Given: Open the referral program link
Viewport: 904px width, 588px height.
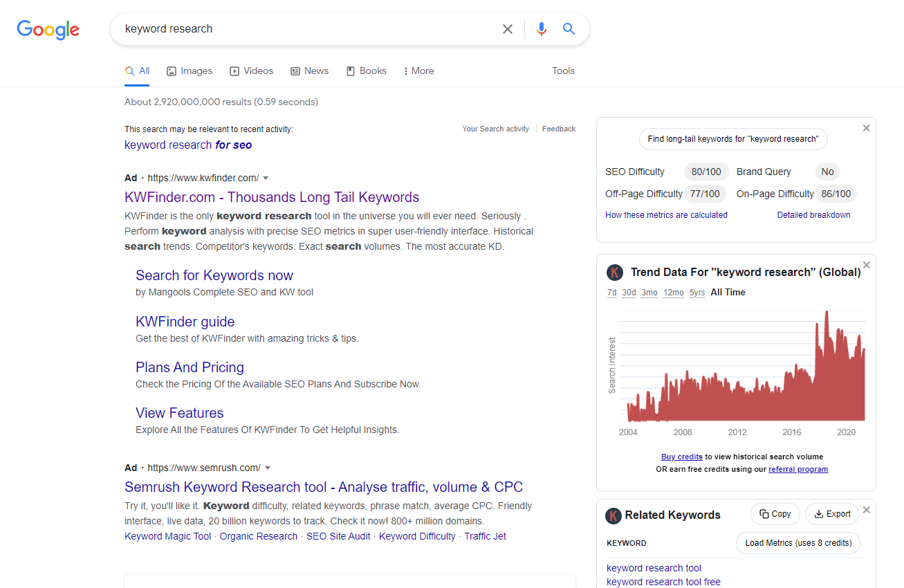Looking at the screenshot, I should (798, 469).
